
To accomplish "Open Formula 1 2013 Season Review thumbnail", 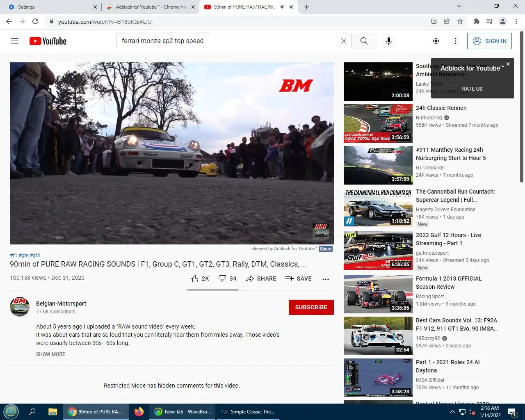I will pyautogui.click(x=378, y=294).
